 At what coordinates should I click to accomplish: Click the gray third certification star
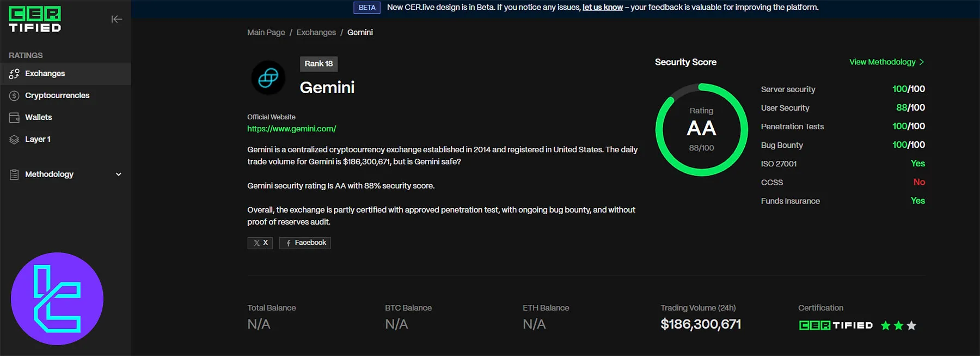911,325
